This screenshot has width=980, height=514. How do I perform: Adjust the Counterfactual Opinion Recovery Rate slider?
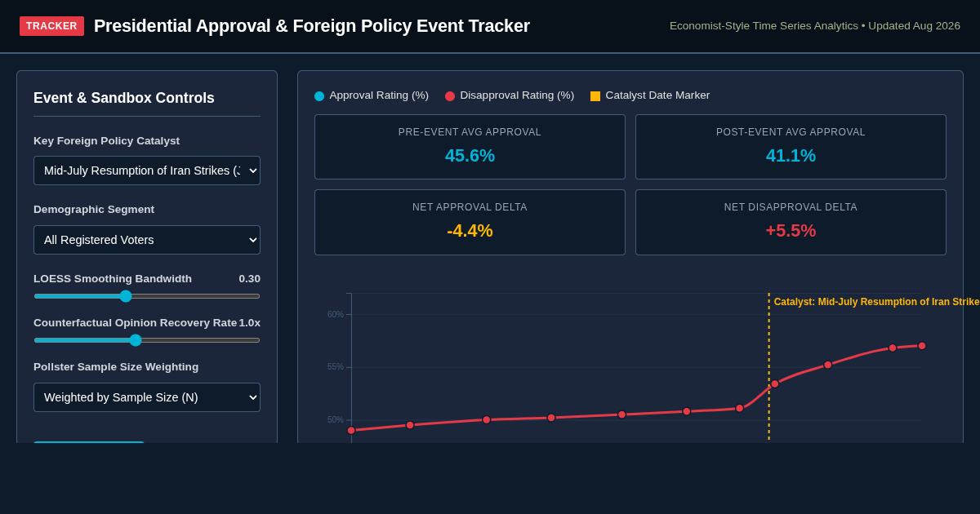coord(147,340)
